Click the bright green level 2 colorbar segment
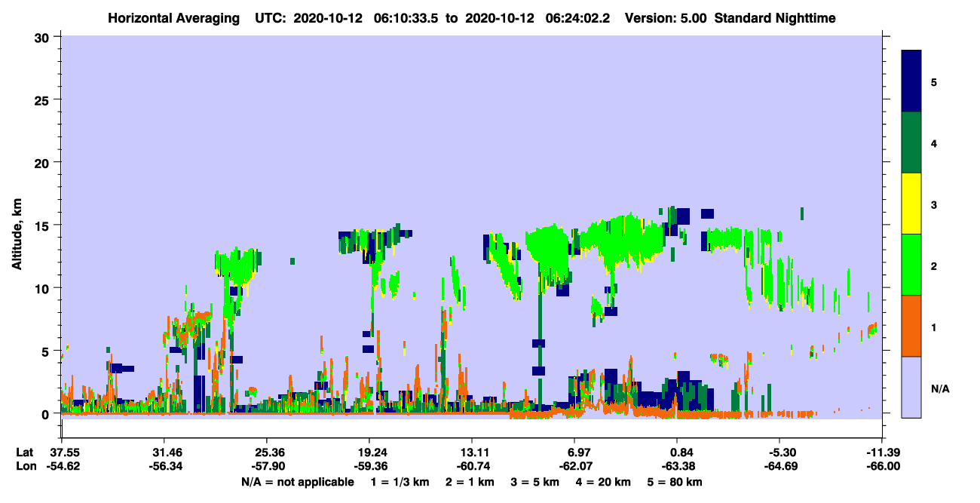The height and width of the screenshot is (503, 980). (x=911, y=265)
